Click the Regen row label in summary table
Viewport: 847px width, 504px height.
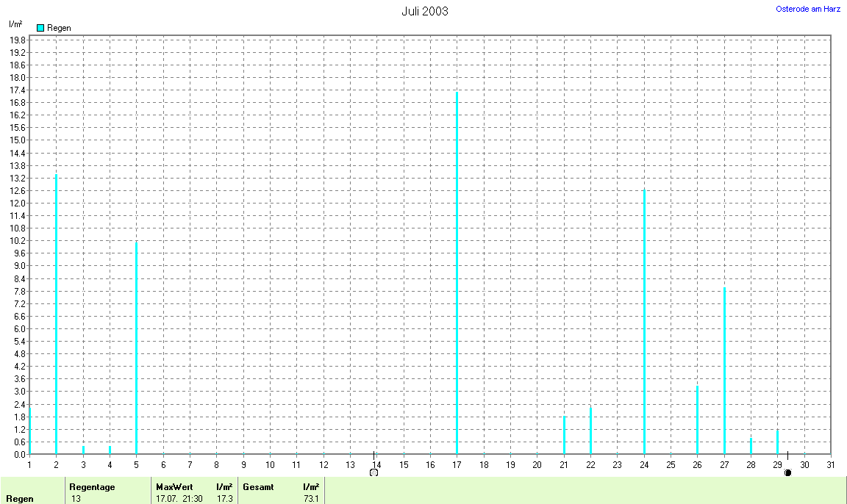tap(19, 499)
